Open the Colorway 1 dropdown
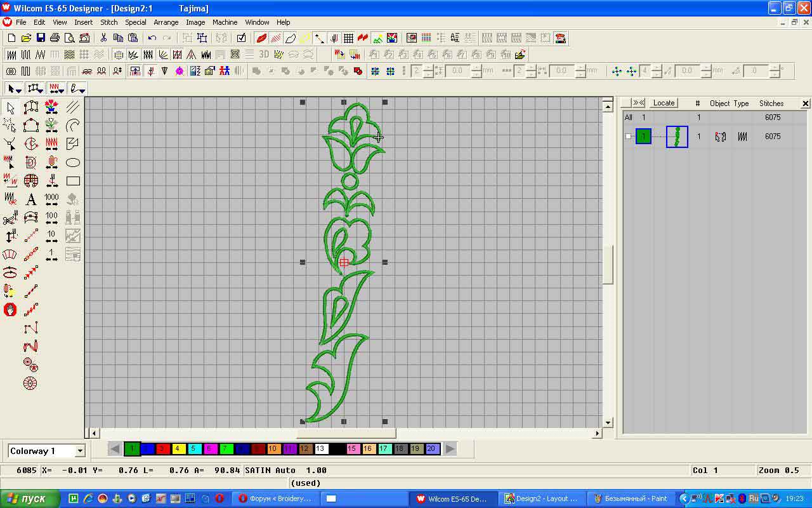 [x=80, y=451]
